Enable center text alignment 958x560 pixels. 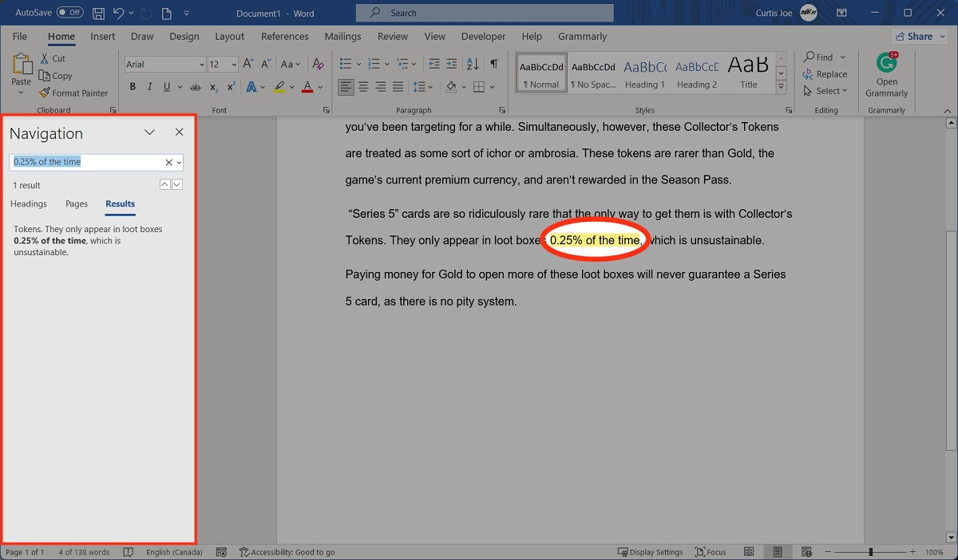point(363,87)
